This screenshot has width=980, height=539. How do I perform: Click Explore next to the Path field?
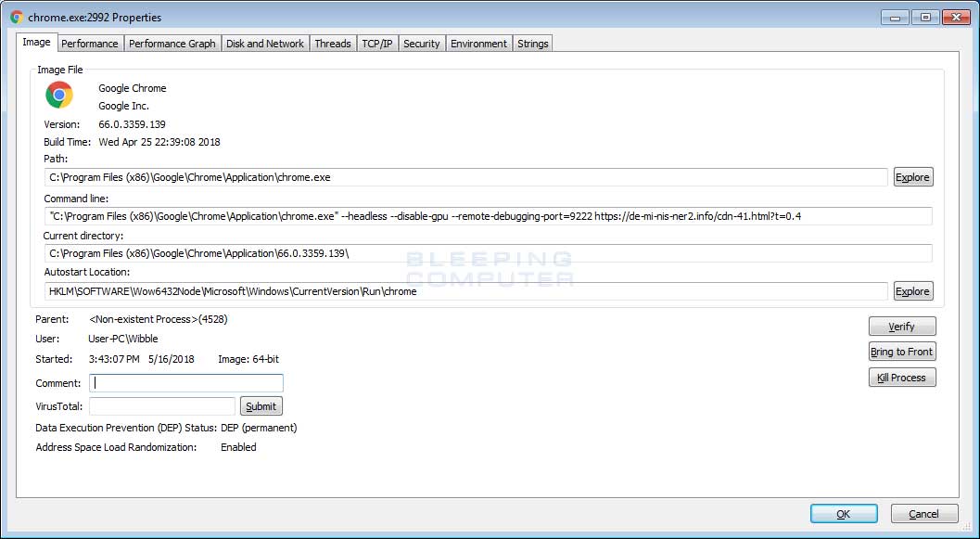point(912,177)
